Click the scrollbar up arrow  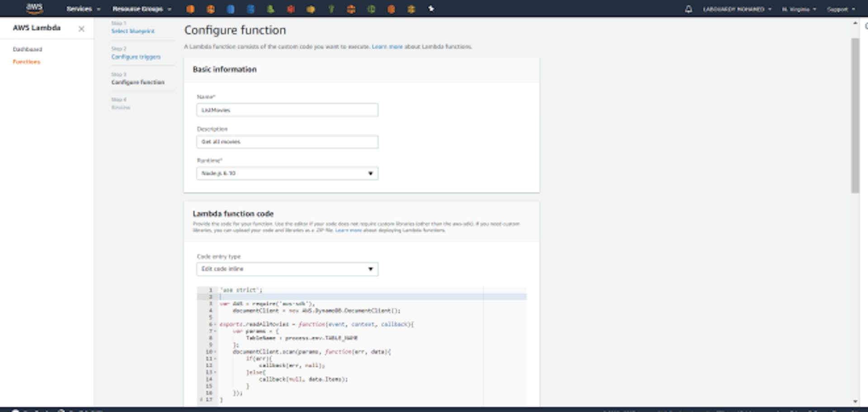point(855,23)
